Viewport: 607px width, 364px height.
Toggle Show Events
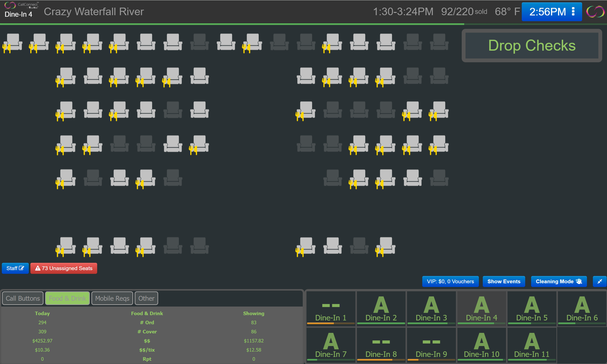coord(504,281)
